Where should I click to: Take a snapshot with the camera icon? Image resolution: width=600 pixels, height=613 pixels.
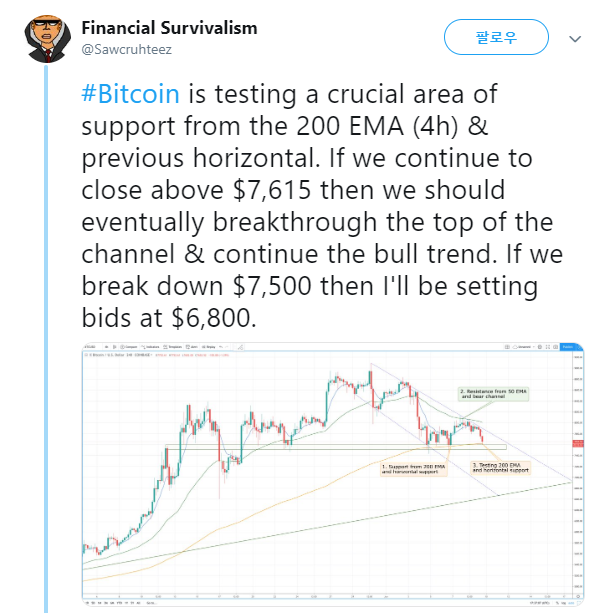pos(555,347)
